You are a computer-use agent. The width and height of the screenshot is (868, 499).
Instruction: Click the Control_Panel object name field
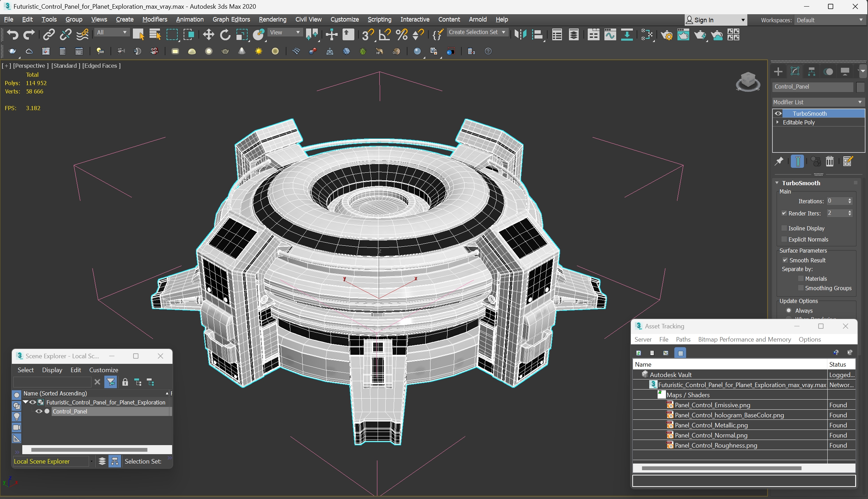813,87
